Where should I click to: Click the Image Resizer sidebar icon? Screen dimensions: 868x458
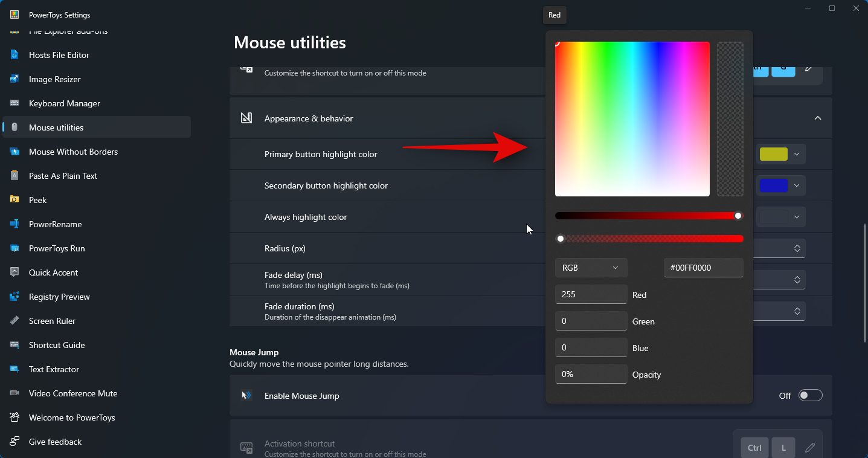(x=14, y=79)
